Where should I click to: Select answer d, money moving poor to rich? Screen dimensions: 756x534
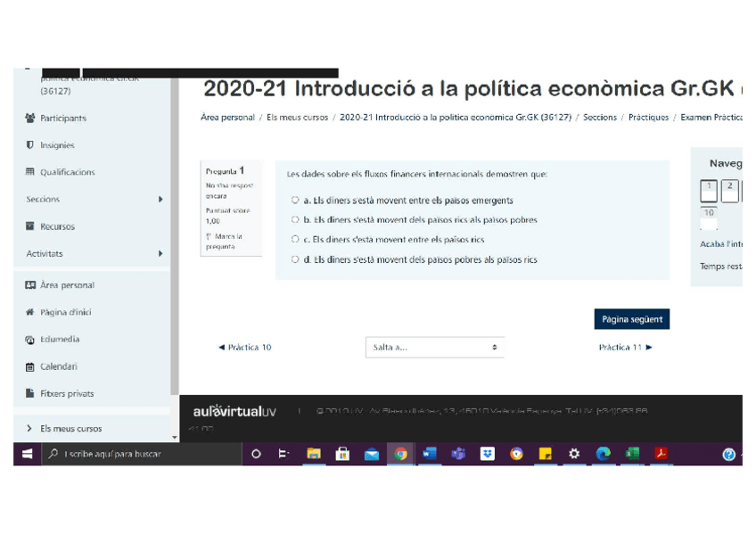click(x=295, y=259)
